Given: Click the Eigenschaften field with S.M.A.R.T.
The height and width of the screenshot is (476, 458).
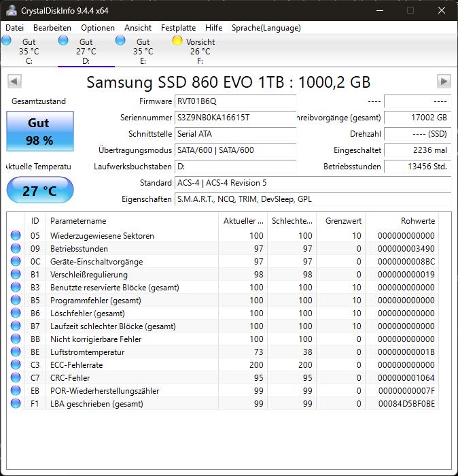Looking at the screenshot, I should 313,199.
